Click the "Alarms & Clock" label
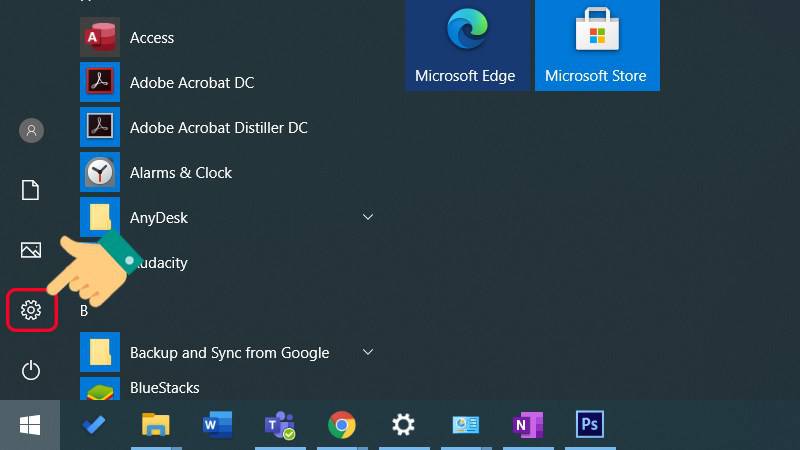The image size is (800, 450). [x=181, y=173]
